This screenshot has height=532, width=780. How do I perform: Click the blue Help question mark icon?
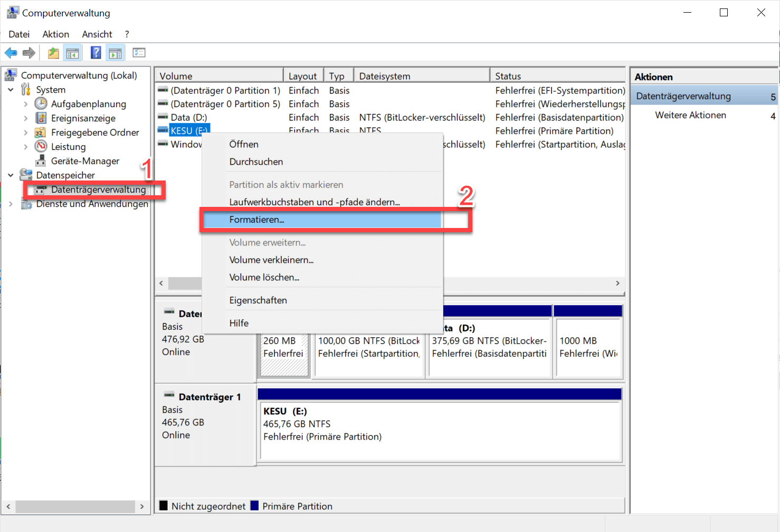[x=96, y=53]
